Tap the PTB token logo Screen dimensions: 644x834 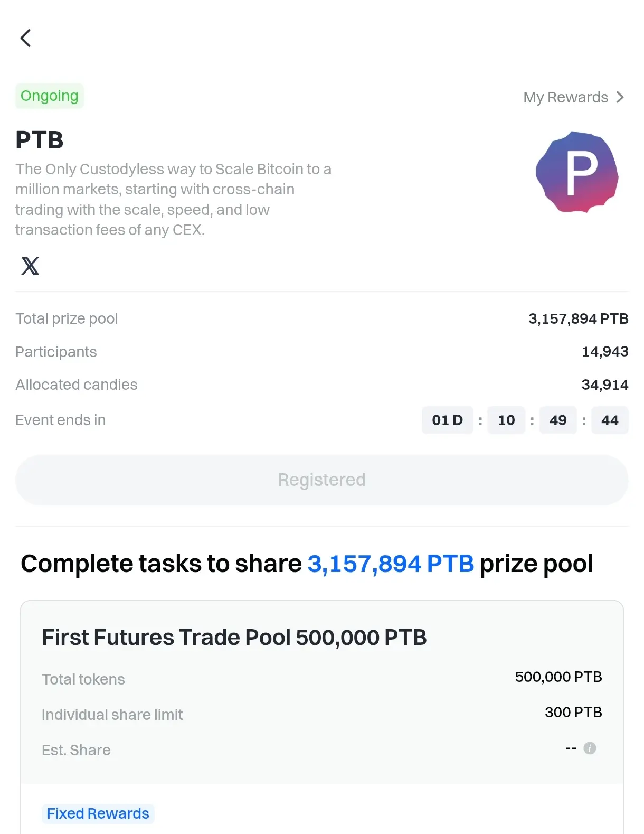coord(577,172)
